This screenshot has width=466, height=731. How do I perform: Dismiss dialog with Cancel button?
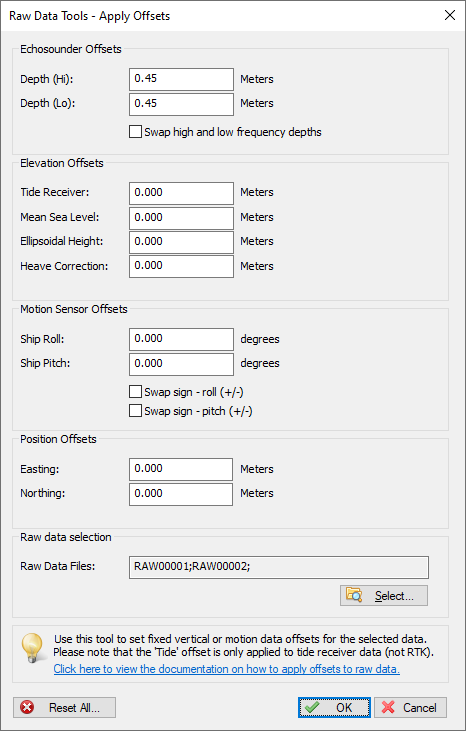(x=411, y=708)
